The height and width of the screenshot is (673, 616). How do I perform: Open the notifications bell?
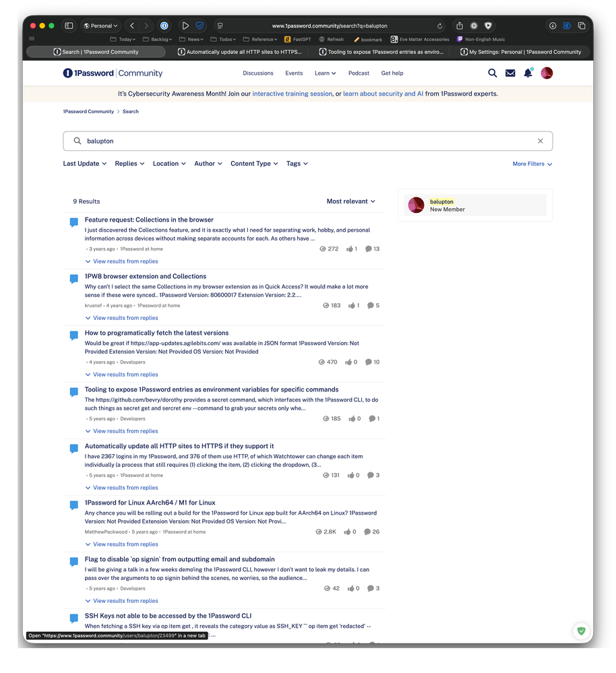[528, 73]
